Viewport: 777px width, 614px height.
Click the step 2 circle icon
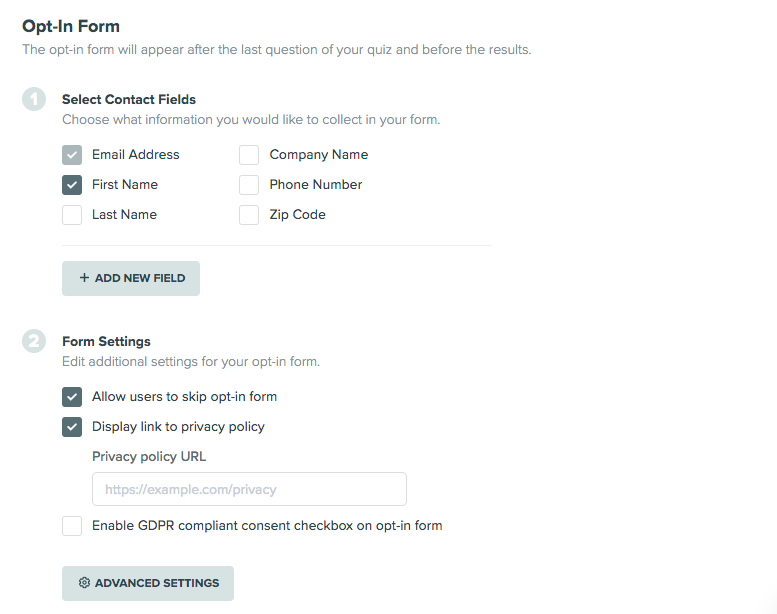(x=34, y=341)
